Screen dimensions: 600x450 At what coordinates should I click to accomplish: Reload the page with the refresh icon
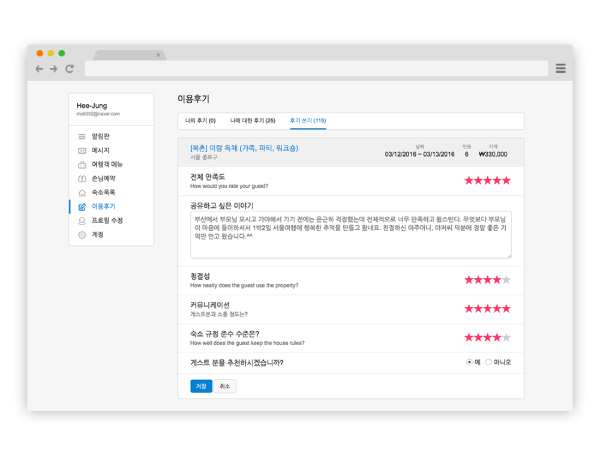[69, 69]
